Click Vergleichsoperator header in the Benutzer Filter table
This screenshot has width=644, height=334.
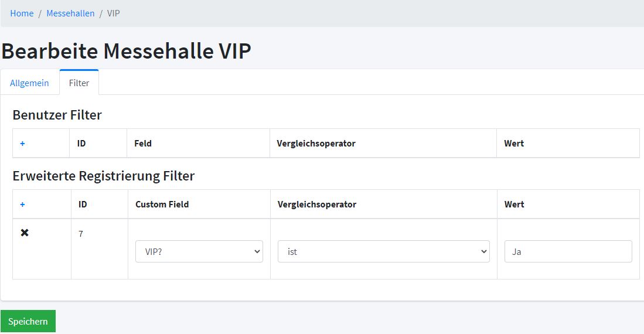316,144
